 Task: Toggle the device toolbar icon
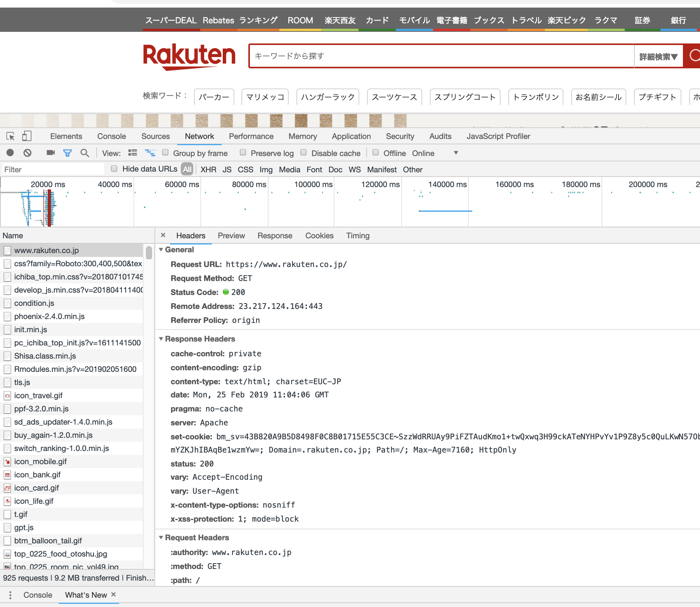[x=26, y=136]
